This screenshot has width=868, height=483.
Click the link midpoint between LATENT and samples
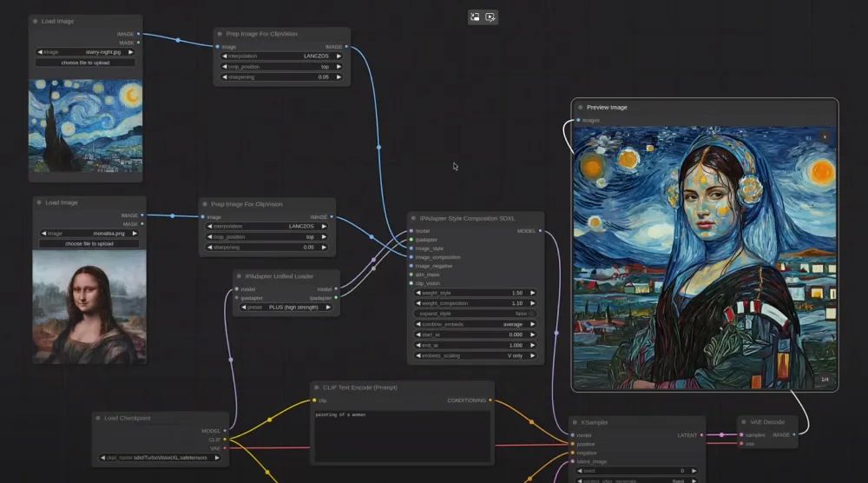721,435
